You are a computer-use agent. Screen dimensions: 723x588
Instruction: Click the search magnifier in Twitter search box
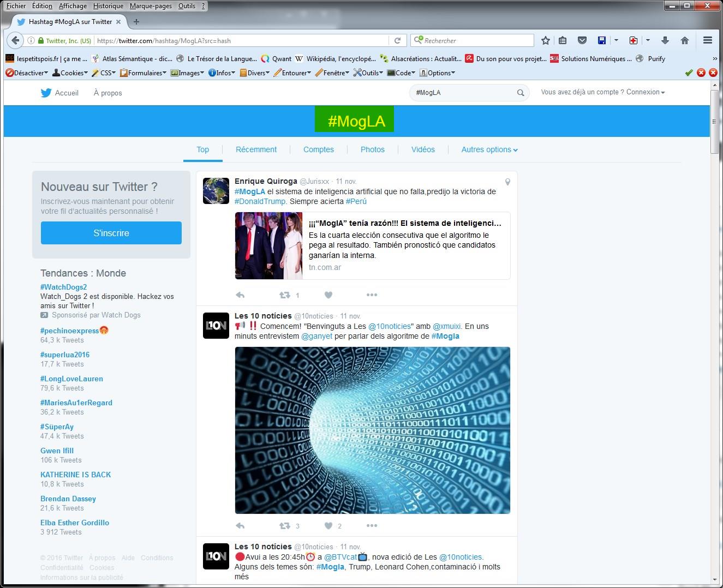click(521, 93)
